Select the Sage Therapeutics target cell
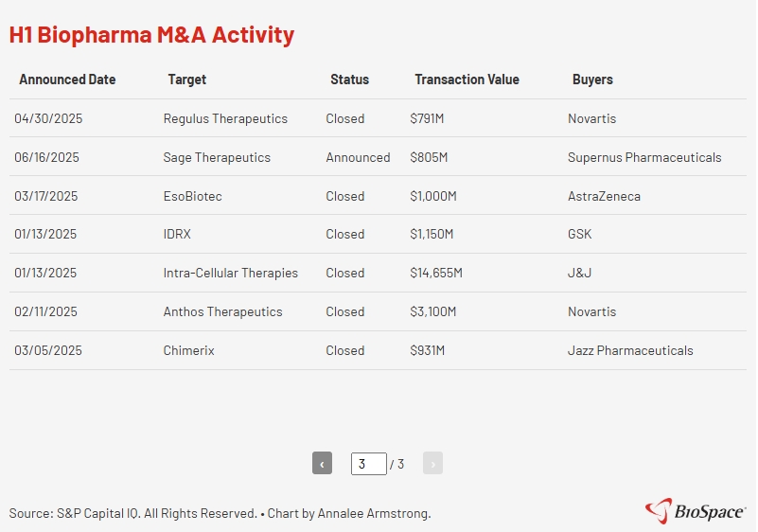The height and width of the screenshot is (532, 758). (x=217, y=158)
